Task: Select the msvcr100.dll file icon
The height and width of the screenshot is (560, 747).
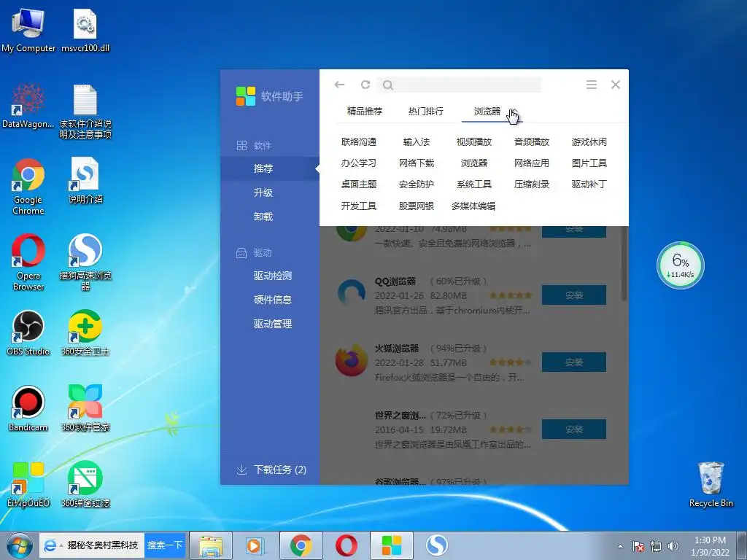Action: pyautogui.click(x=85, y=29)
